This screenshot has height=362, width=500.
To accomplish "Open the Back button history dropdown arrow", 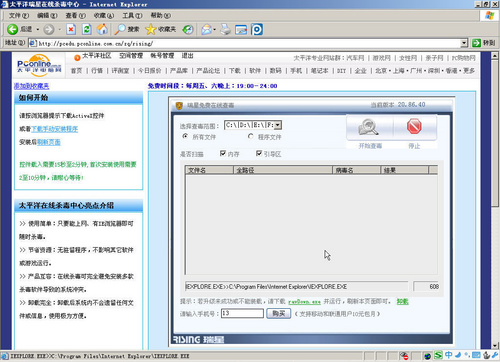I will pos(38,29).
